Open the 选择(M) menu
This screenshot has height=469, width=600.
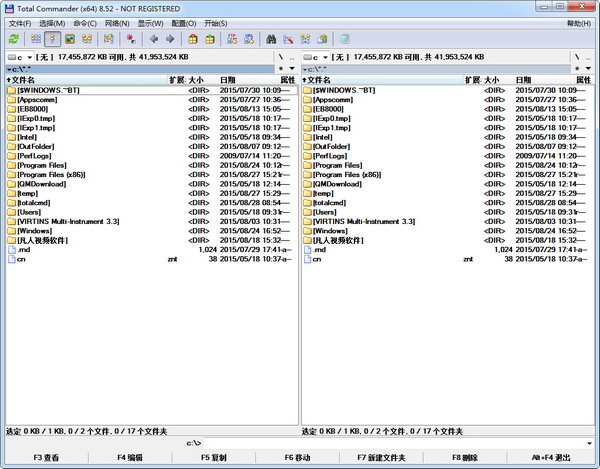52,24
